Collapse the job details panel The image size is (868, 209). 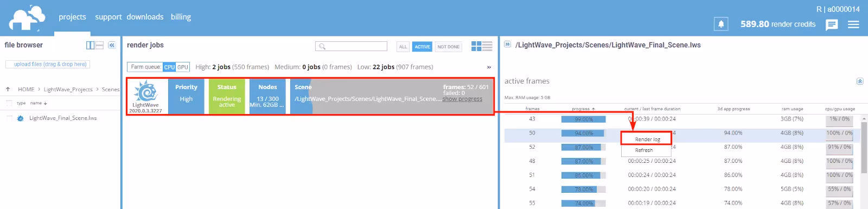508,45
